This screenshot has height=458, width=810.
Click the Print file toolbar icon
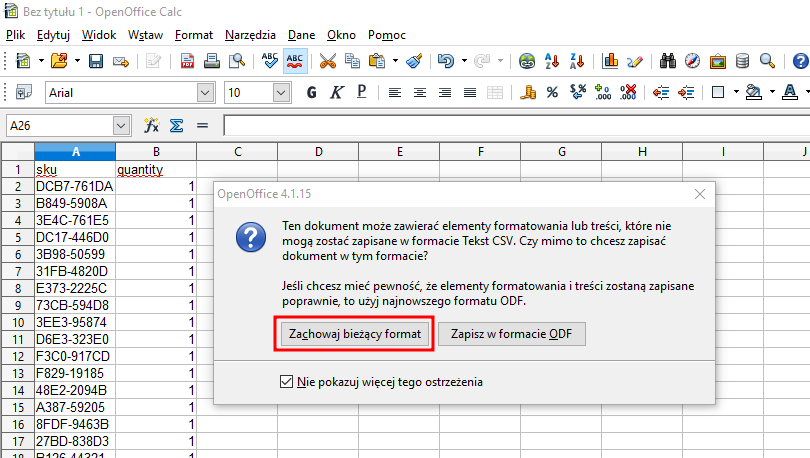[x=211, y=61]
